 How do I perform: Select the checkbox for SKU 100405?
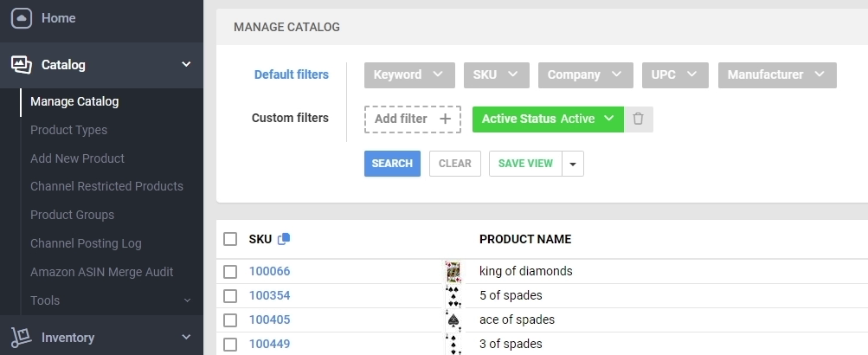point(230,320)
